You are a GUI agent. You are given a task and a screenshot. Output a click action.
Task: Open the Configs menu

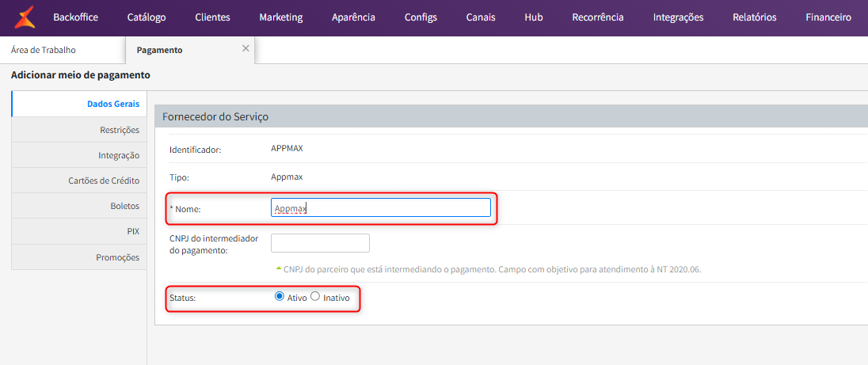coord(421,17)
